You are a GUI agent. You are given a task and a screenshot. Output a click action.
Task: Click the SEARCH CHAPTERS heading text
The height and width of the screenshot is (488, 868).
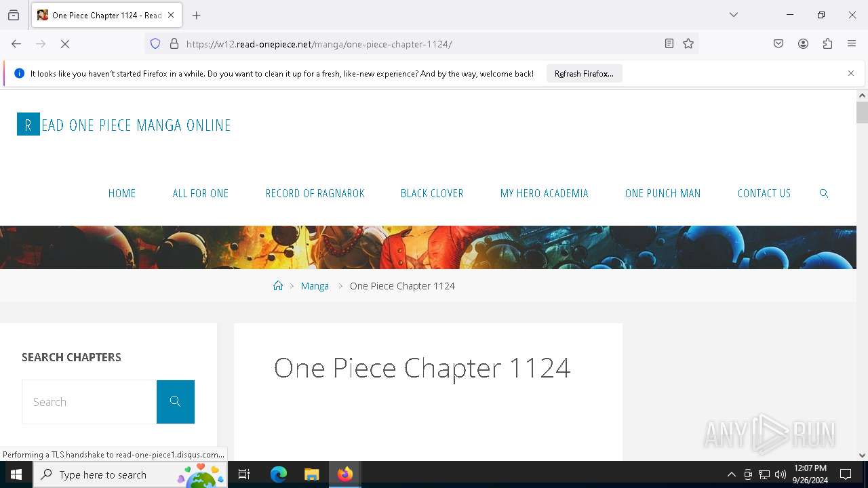pos(71,357)
